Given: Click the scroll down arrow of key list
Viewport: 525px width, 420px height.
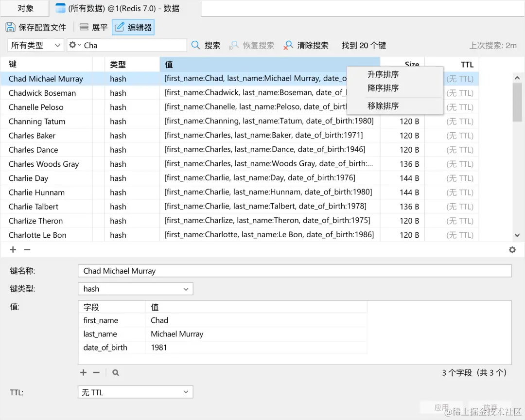Looking at the screenshot, I should click(x=517, y=235).
